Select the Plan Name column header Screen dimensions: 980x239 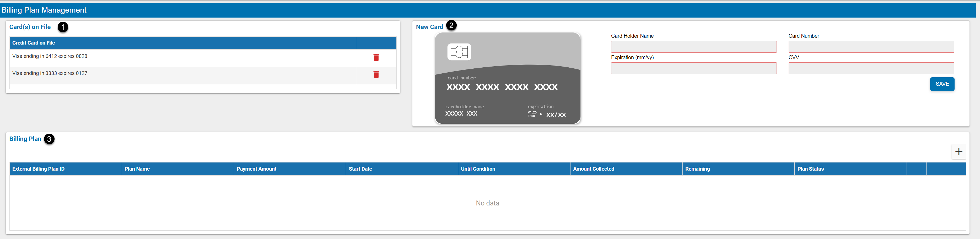coord(137,169)
